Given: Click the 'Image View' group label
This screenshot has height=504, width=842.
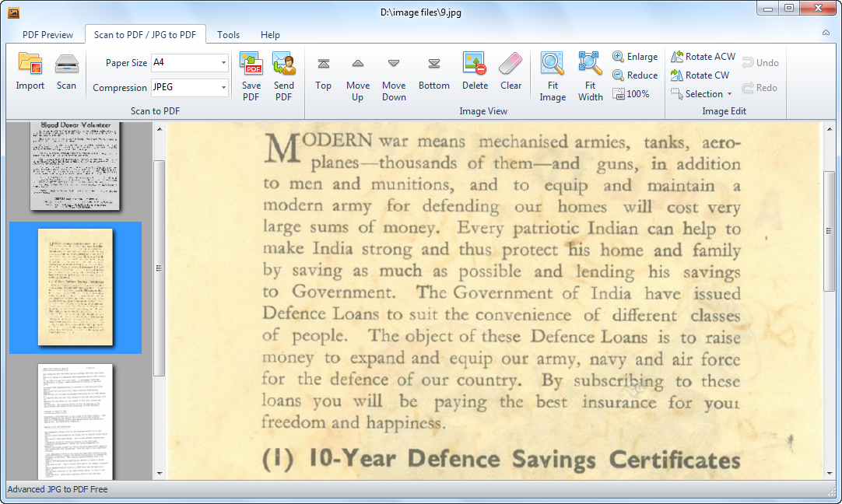Looking at the screenshot, I should [483, 111].
